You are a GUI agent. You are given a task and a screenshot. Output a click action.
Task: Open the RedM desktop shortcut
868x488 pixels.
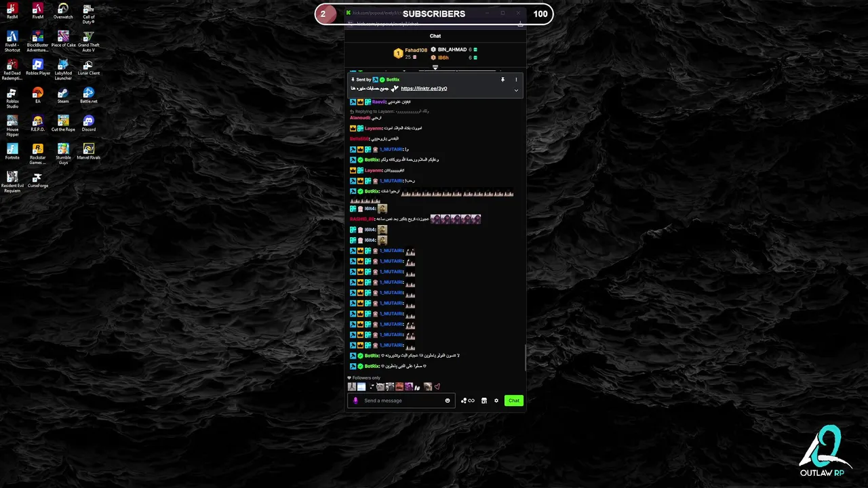click(x=12, y=11)
